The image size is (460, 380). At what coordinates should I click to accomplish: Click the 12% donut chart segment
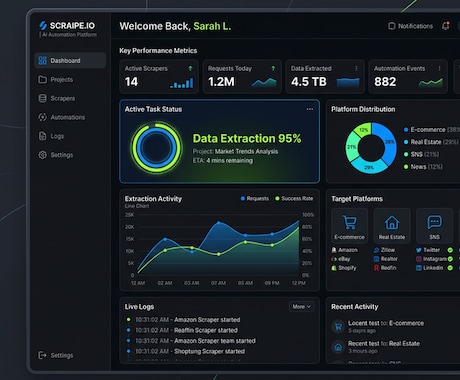pyautogui.click(x=363, y=130)
